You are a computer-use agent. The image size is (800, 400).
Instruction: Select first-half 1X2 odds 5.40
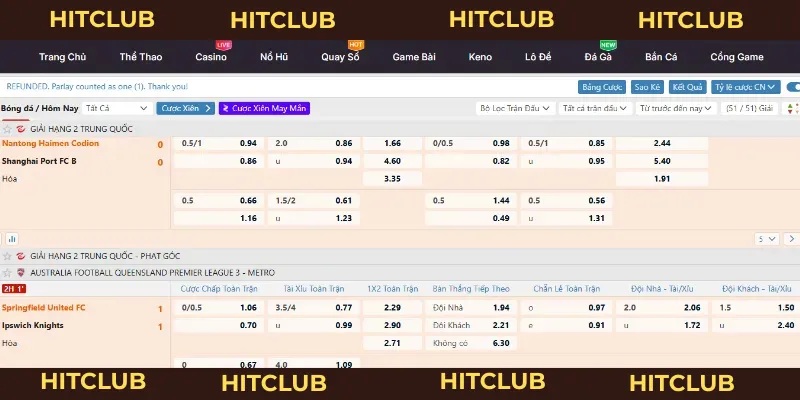pyautogui.click(x=662, y=161)
